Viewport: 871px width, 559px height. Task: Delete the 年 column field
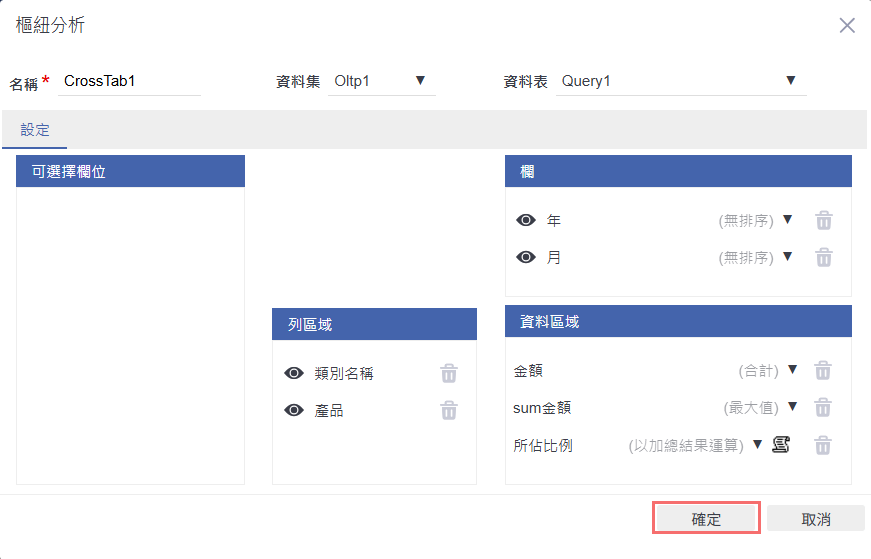click(x=823, y=220)
